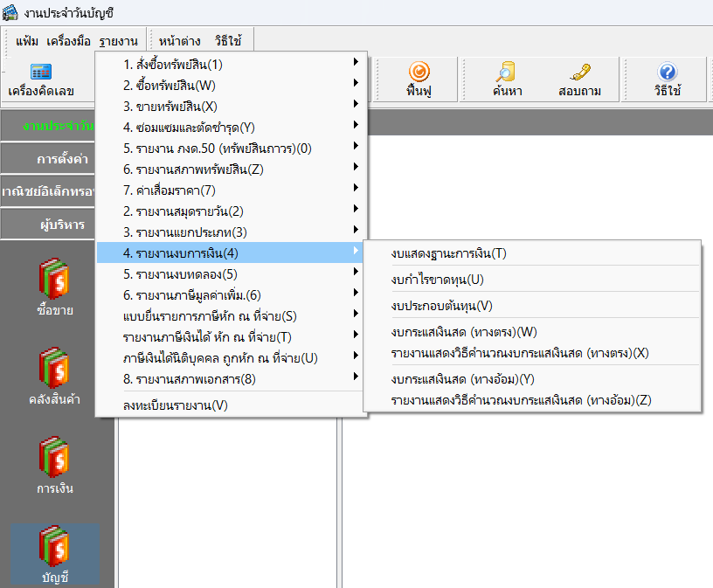This screenshot has width=713, height=588.
Task: Open รายงานแสดงวิธีคำนวณงบกระแสเงินสด (ทางอ้อม)(Z)
Action: pyautogui.click(x=532, y=400)
